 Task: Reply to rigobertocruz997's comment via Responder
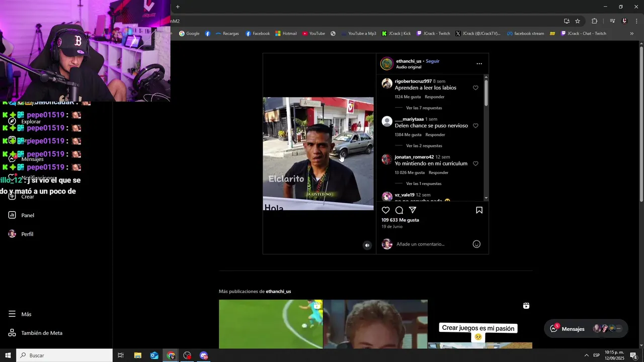click(x=434, y=97)
